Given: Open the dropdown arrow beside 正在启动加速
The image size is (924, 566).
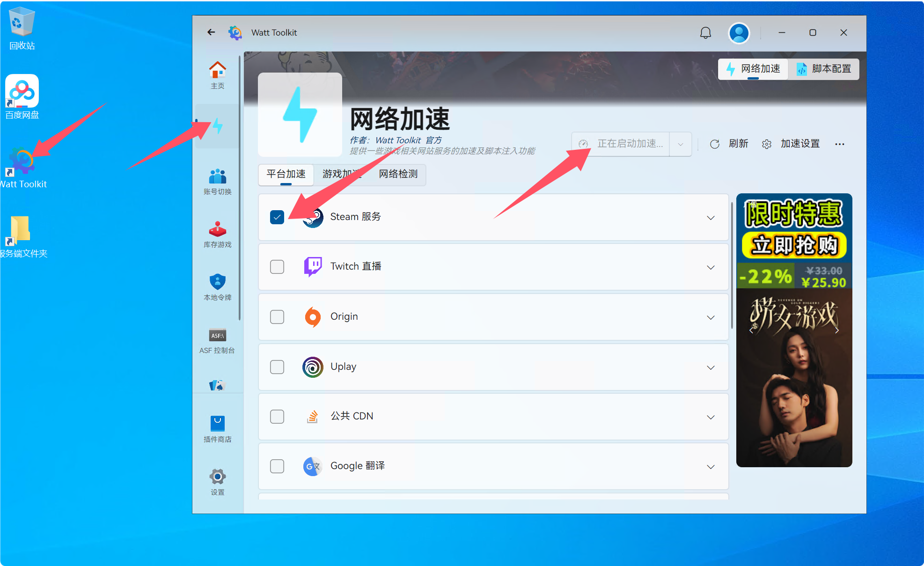Looking at the screenshot, I should pos(681,144).
